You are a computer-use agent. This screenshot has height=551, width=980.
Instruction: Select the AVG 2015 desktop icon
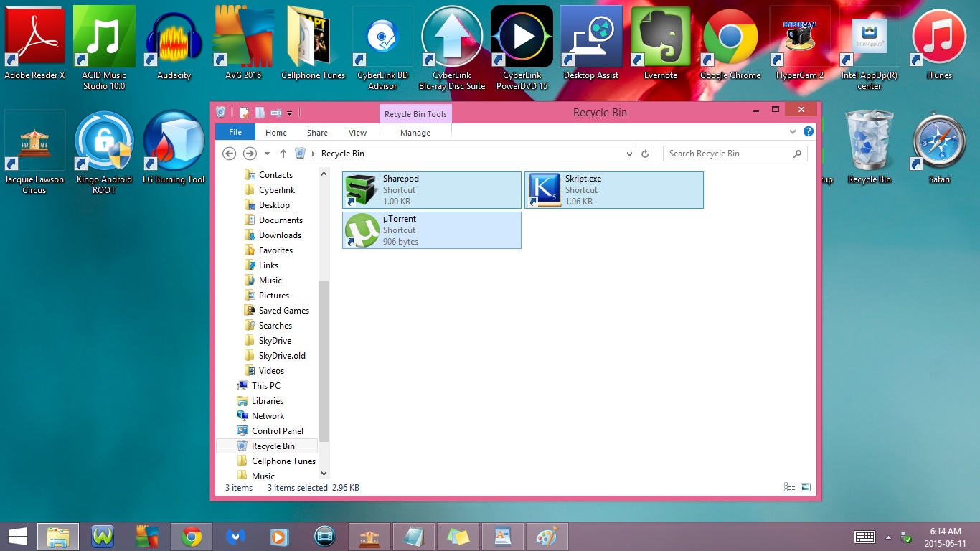click(243, 44)
